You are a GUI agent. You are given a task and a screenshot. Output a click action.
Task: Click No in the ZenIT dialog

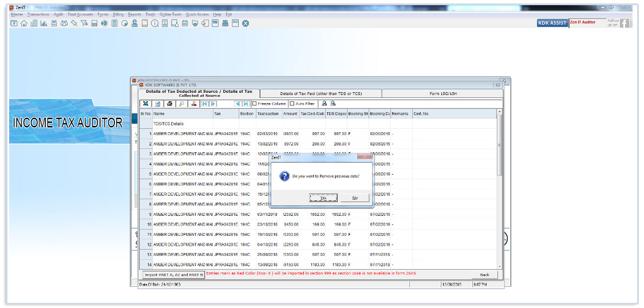pos(355,198)
